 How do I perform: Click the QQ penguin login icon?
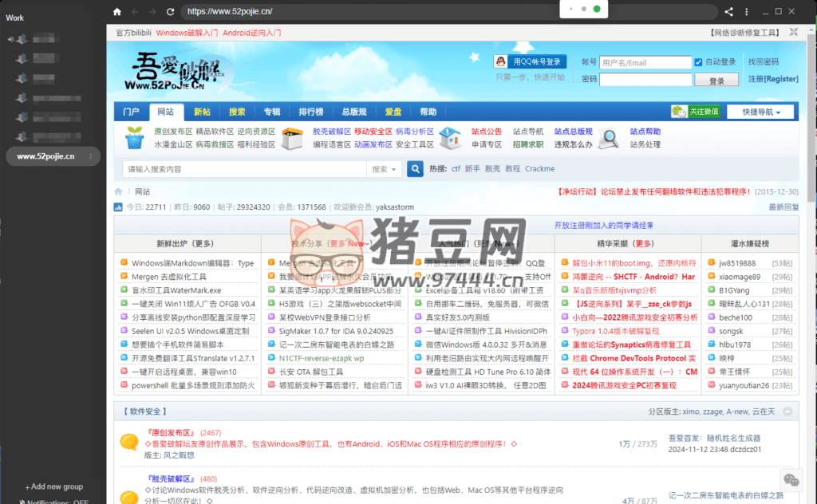500,61
